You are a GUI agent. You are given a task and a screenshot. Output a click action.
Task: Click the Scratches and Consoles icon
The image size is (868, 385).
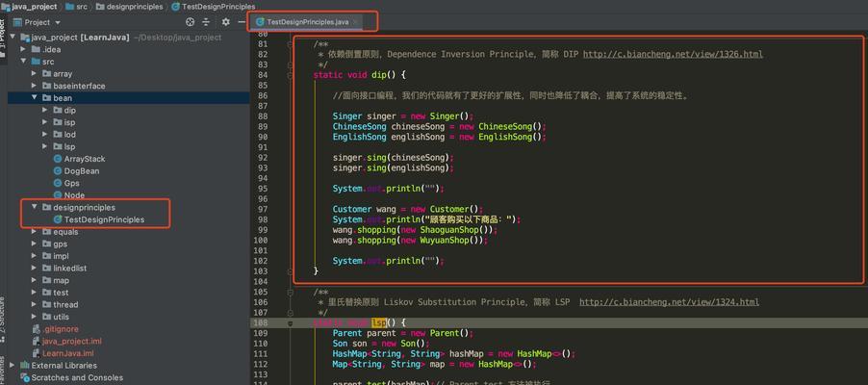coord(25,377)
